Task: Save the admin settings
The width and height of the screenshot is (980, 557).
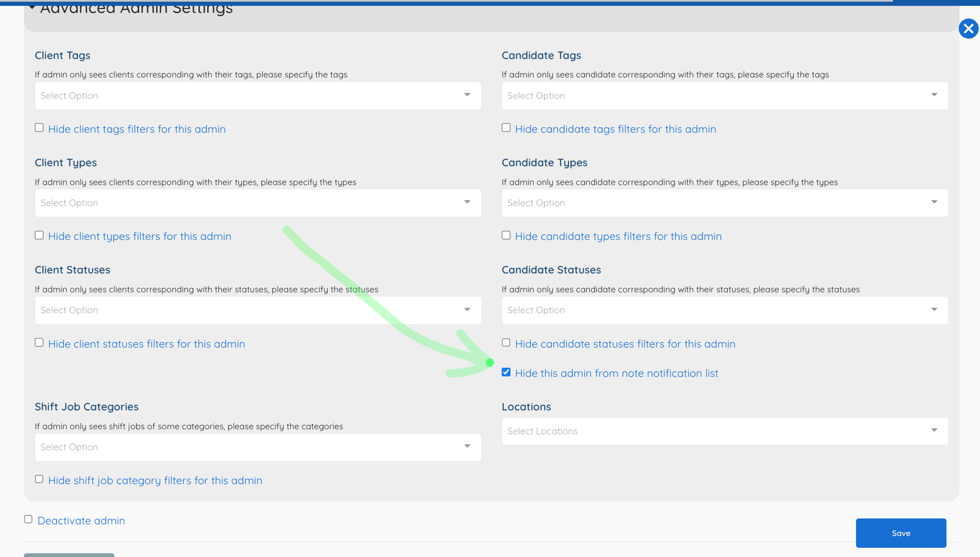Action: tap(901, 533)
